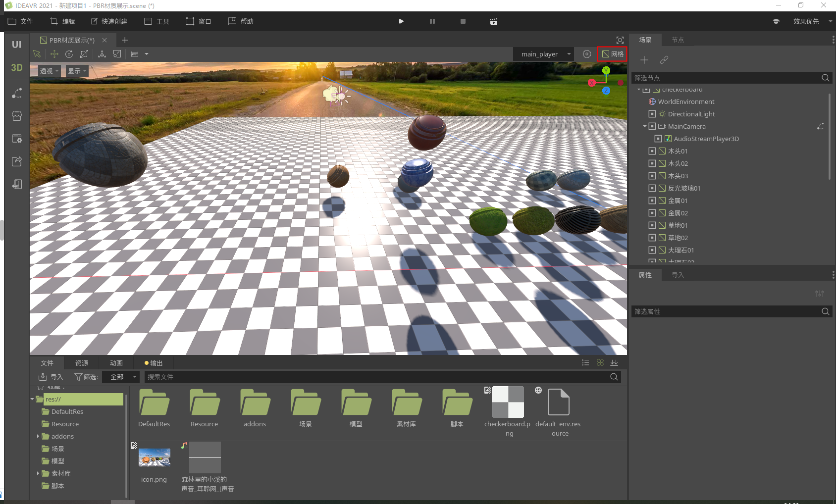Click the link node icon in scene panel
Screen dimensions: 836x504
tap(664, 60)
